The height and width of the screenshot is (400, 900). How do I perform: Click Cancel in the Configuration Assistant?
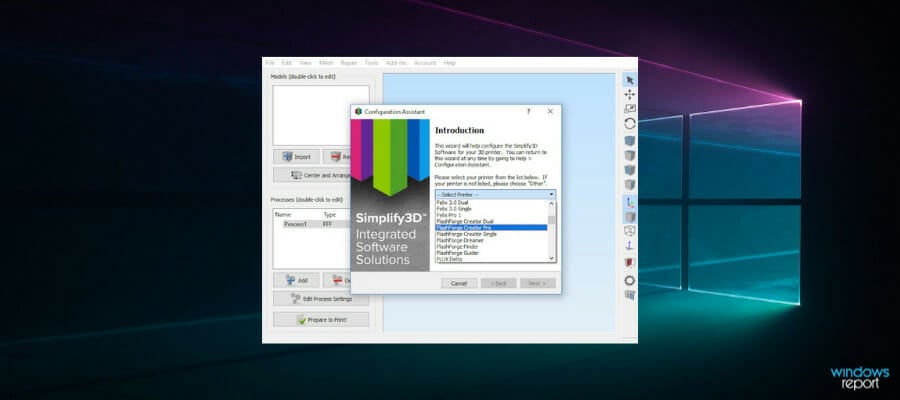coord(459,284)
